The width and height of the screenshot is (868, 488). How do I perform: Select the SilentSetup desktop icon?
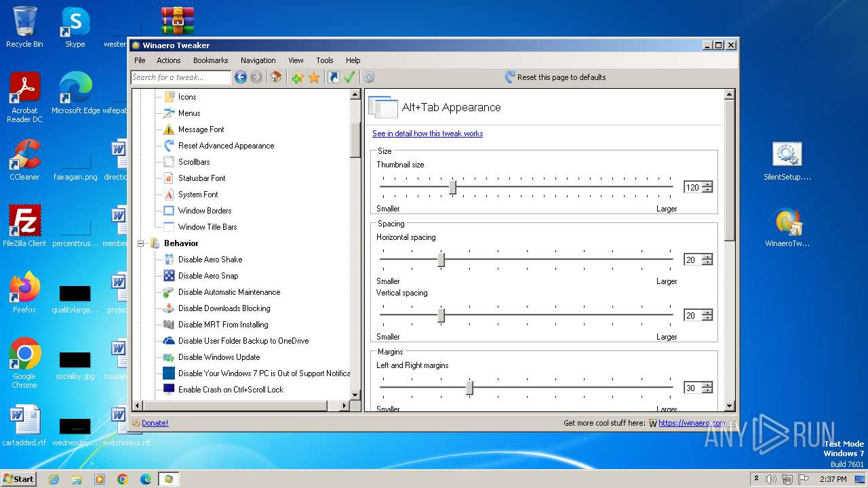pyautogui.click(x=787, y=161)
